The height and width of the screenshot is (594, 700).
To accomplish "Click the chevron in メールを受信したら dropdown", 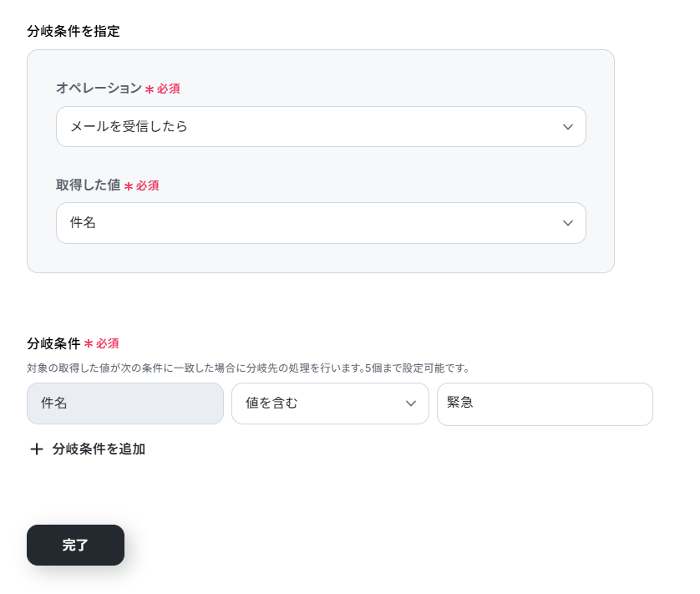I will click(567, 127).
